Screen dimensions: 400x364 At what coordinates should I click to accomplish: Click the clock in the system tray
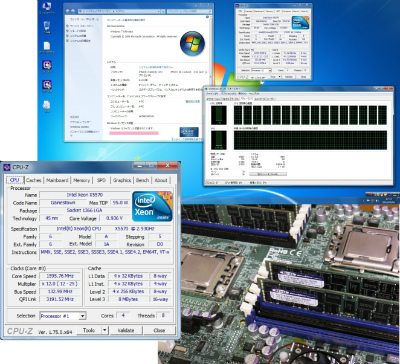pos(388,201)
